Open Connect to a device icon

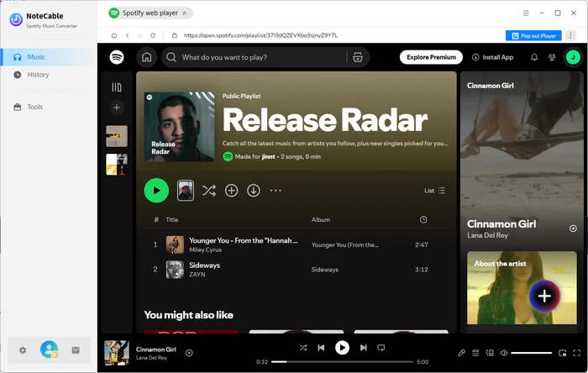pos(490,353)
